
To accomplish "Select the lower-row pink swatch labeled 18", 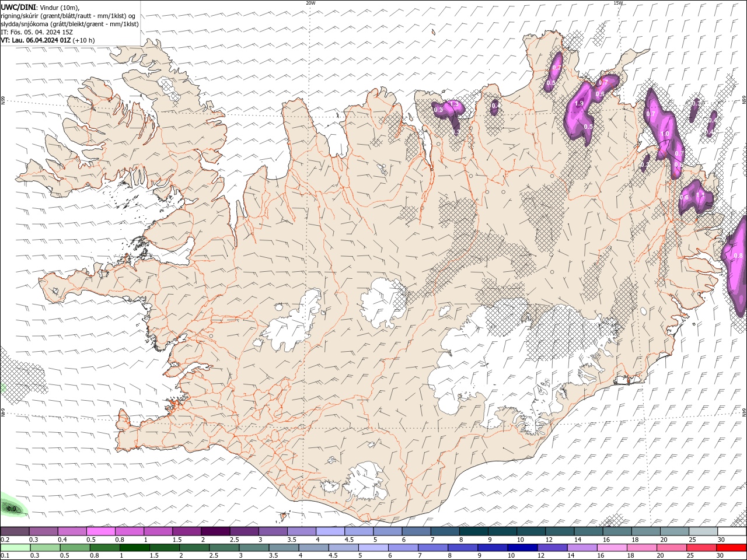I will click(x=641, y=548).
